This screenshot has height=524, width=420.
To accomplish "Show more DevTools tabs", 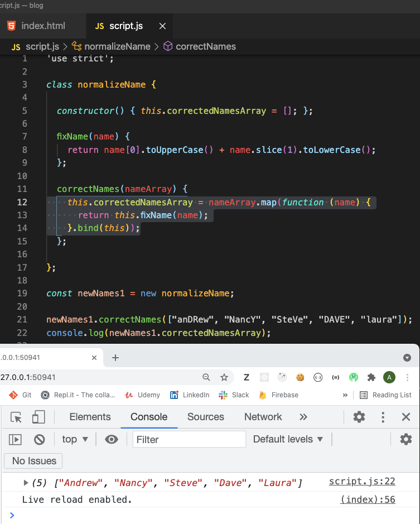I will 303,417.
